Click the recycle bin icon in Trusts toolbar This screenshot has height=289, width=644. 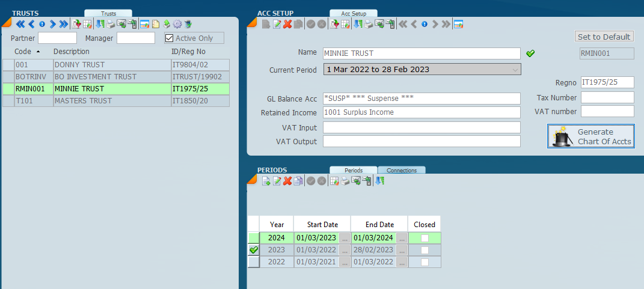pyautogui.click(x=188, y=24)
